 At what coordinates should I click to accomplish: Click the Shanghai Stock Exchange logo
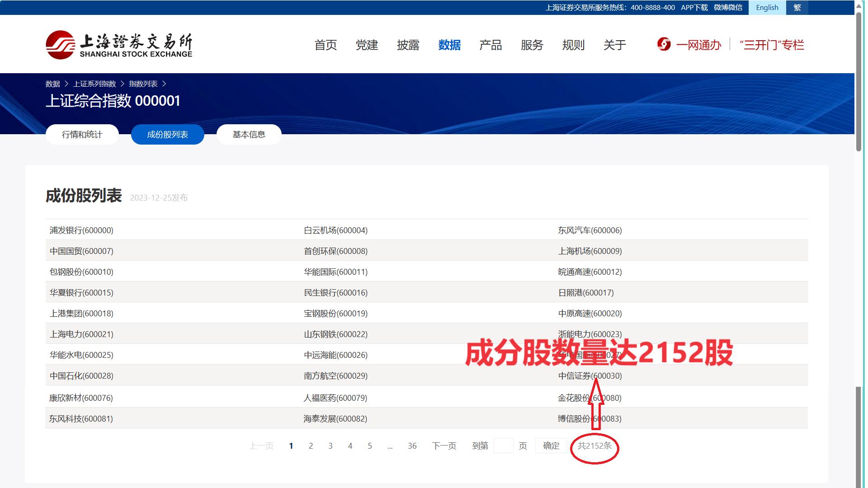[x=119, y=44]
